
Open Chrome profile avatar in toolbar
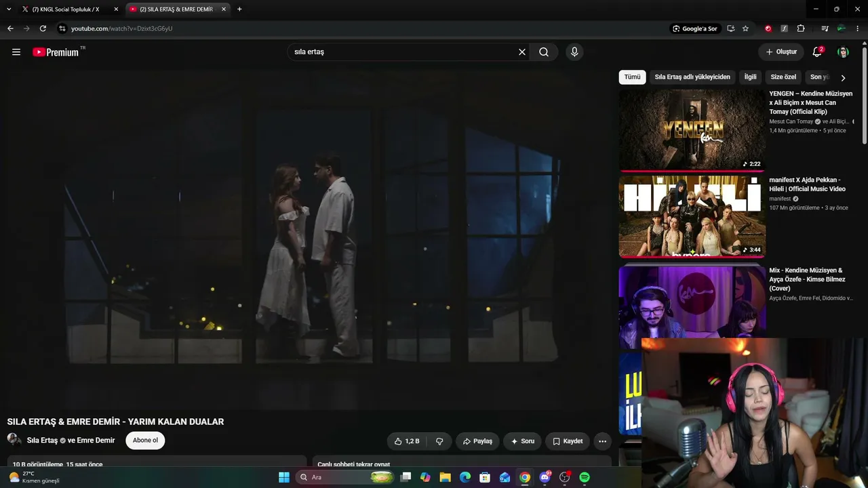click(842, 28)
